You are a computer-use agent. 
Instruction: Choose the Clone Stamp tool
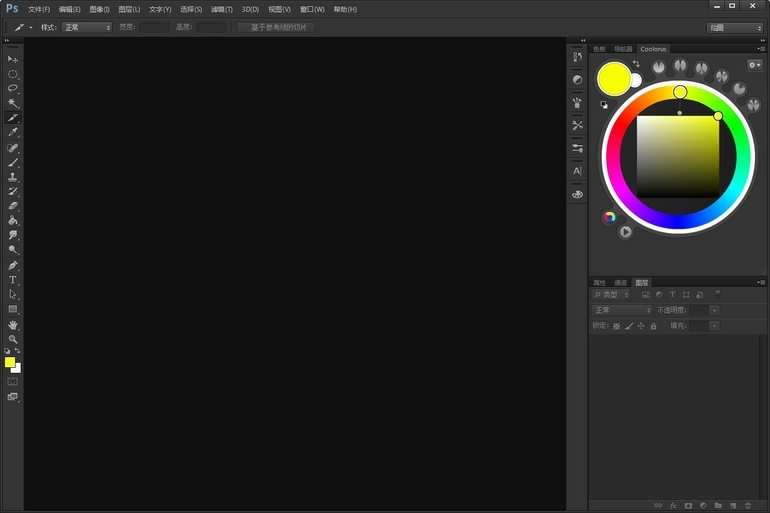pyautogui.click(x=13, y=177)
